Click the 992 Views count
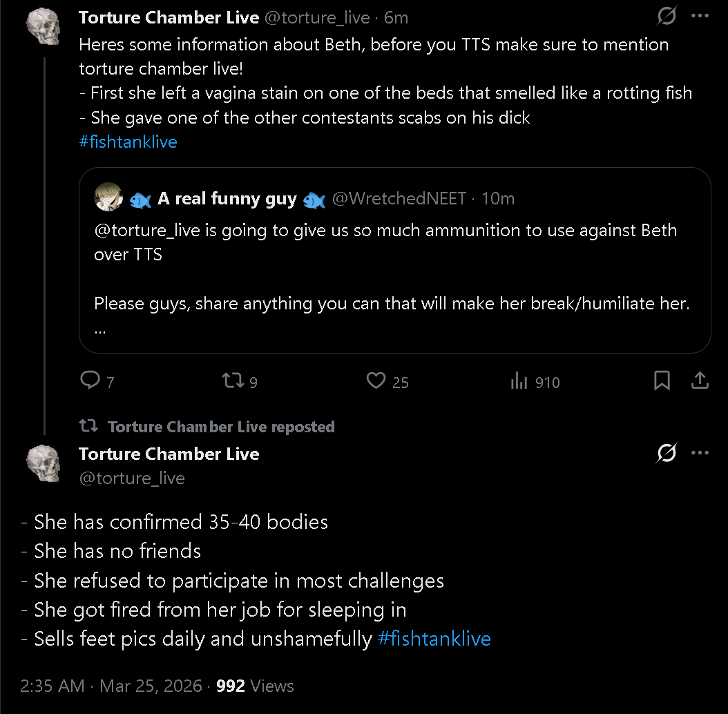728x714 pixels. click(255, 686)
